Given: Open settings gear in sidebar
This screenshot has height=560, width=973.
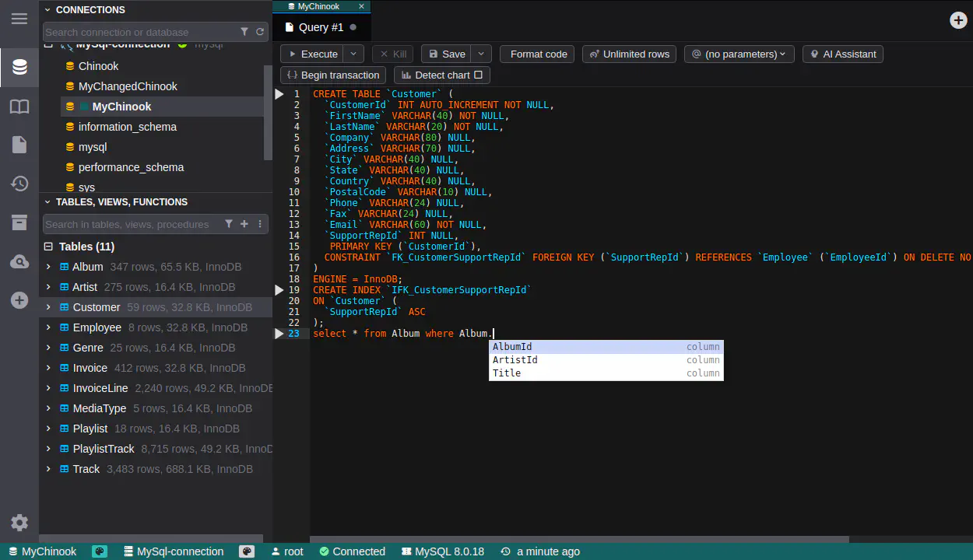Looking at the screenshot, I should pos(19,523).
